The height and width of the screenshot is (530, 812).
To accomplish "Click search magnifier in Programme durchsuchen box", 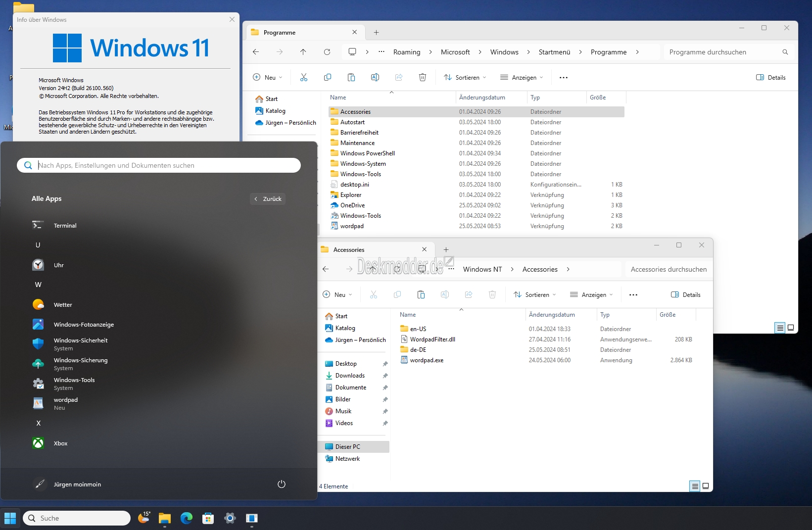I will pyautogui.click(x=785, y=52).
